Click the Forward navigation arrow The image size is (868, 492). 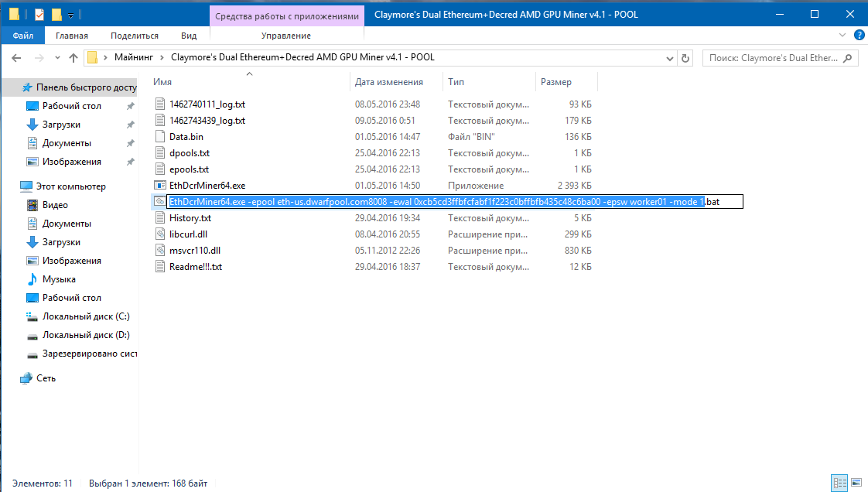[x=39, y=57]
